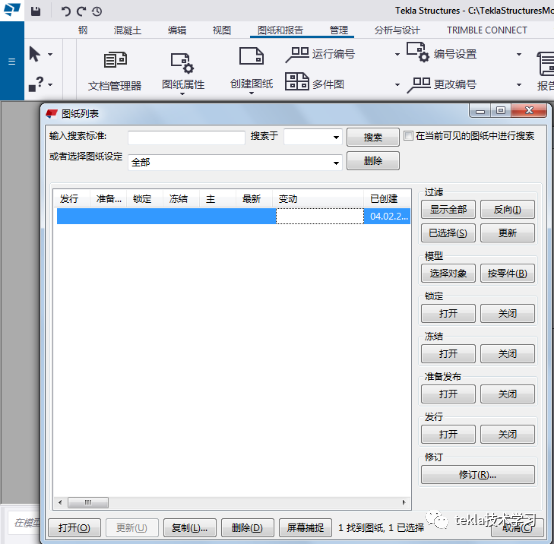This screenshot has width=554, height=545.
Task: Click the 反向(I) invert button
Action: pyautogui.click(x=507, y=210)
